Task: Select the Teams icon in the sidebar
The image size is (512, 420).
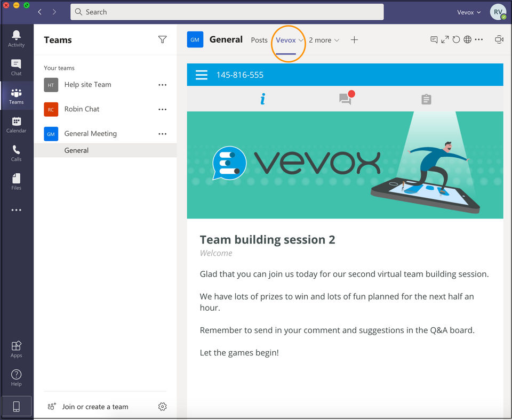Action: point(17,96)
